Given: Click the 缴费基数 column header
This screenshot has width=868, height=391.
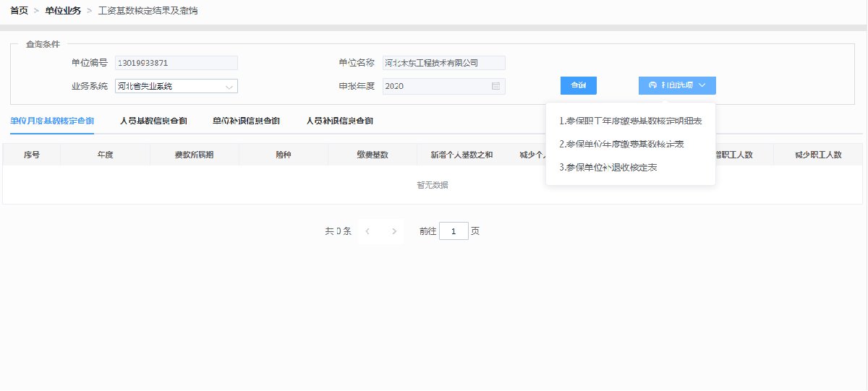Looking at the screenshot, I should [372, 155].
